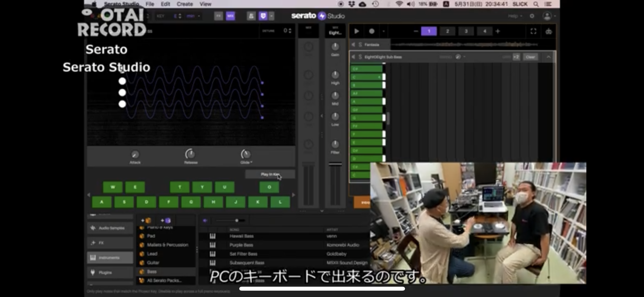This screenshot has width=644, height=297.
Task: Select the Bass instrument category
Action: tap(166, 271)
